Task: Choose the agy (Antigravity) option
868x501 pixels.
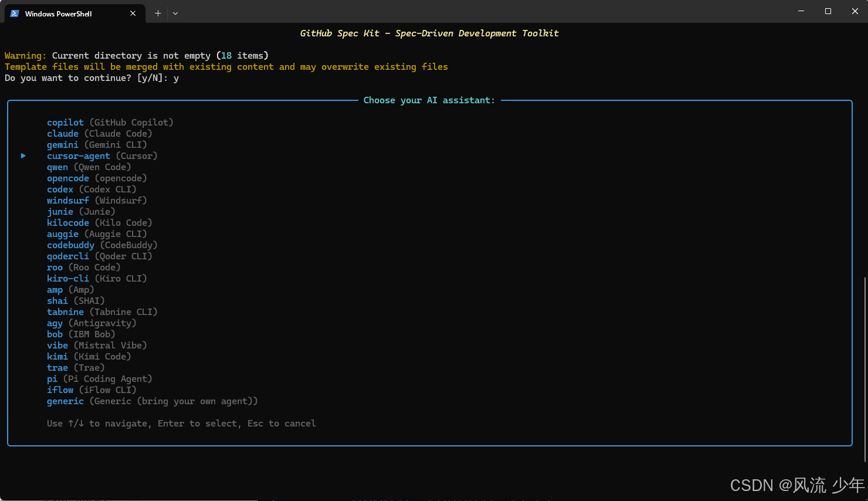Action: [x=91, y=323]
